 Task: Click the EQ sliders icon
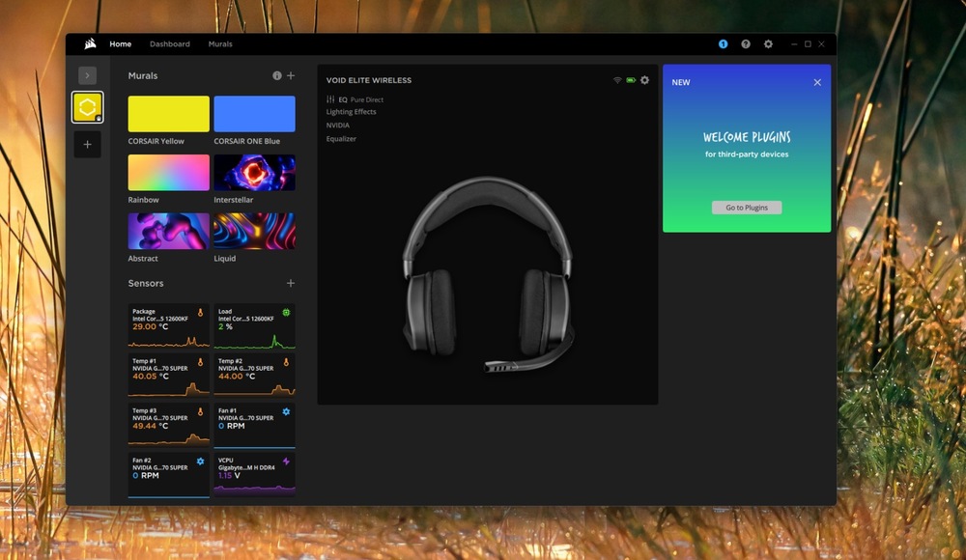(330, 99)
